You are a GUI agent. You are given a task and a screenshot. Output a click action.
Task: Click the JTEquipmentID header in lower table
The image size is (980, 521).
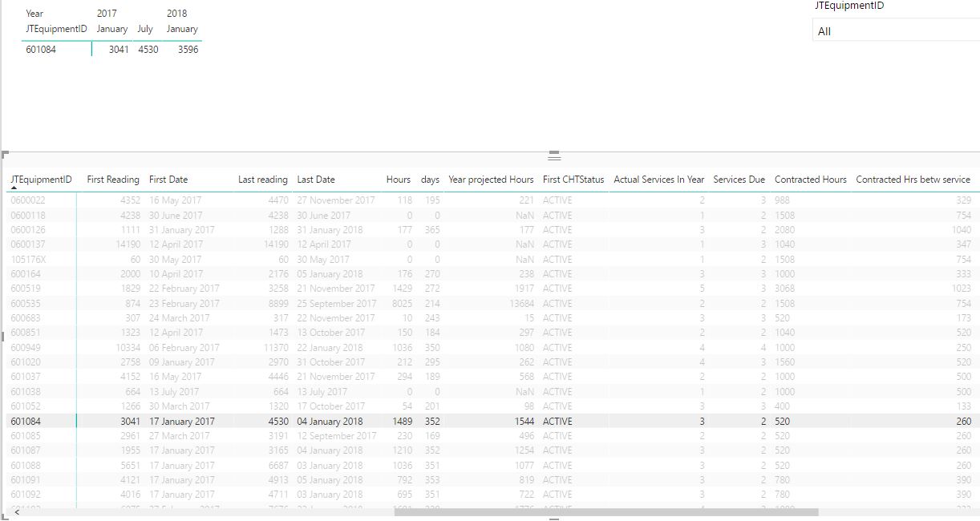point(42,180)
